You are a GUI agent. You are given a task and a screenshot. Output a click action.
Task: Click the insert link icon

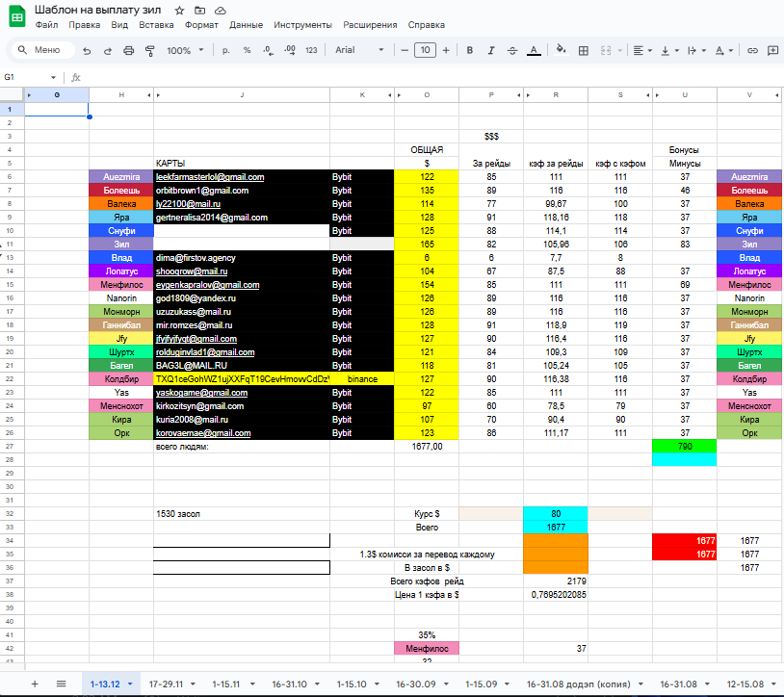[x=752, y=50]
